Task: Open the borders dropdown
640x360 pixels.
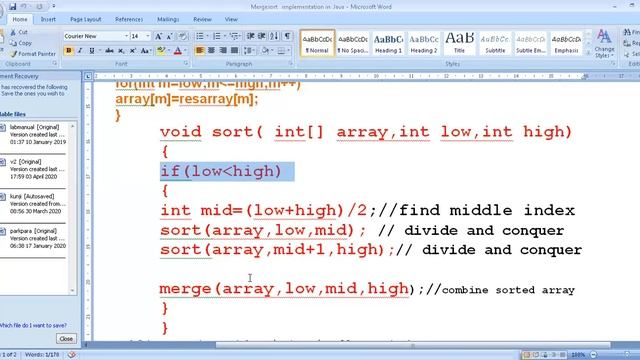Action: coord(288,51)
